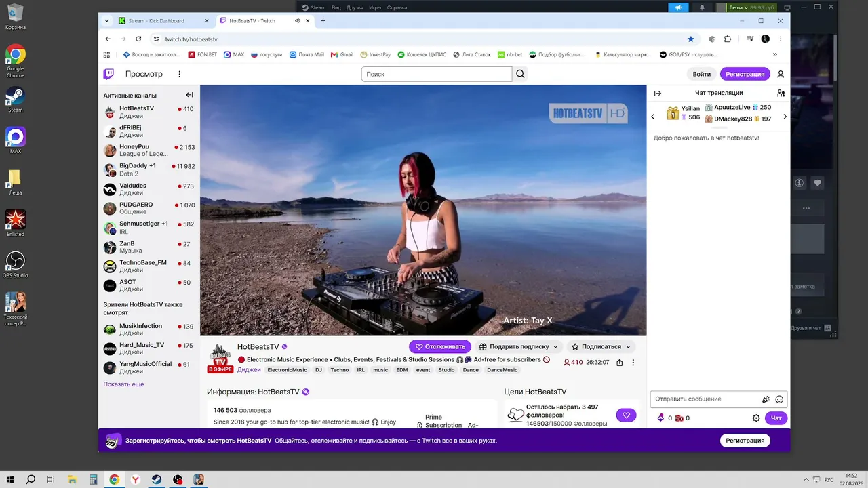868x488 pixels.
Task: Open the Диджеи category link under stream
Action: coord(249,370)
